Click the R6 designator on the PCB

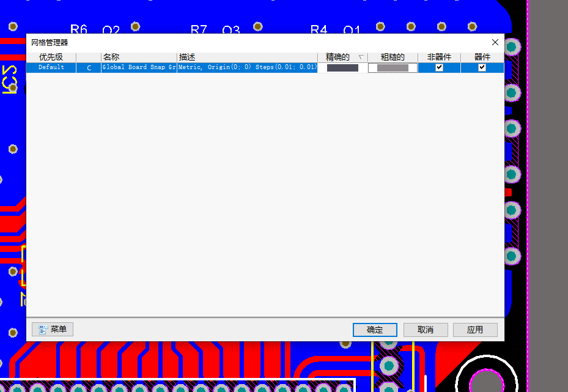click(x=79, y=29)
